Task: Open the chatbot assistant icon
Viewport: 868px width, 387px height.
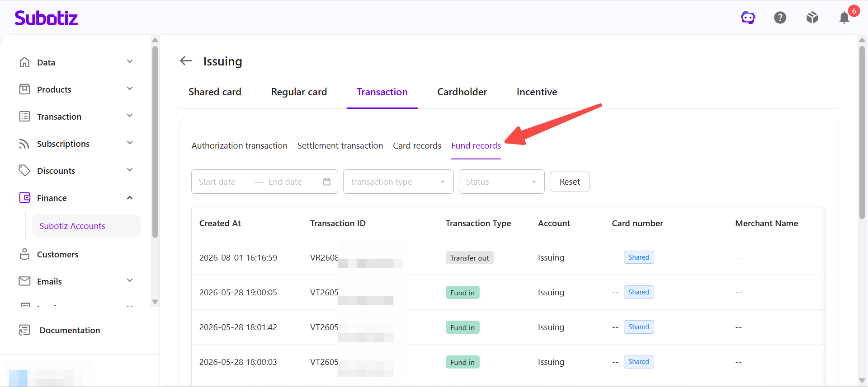Action: (x=748, y=18)
